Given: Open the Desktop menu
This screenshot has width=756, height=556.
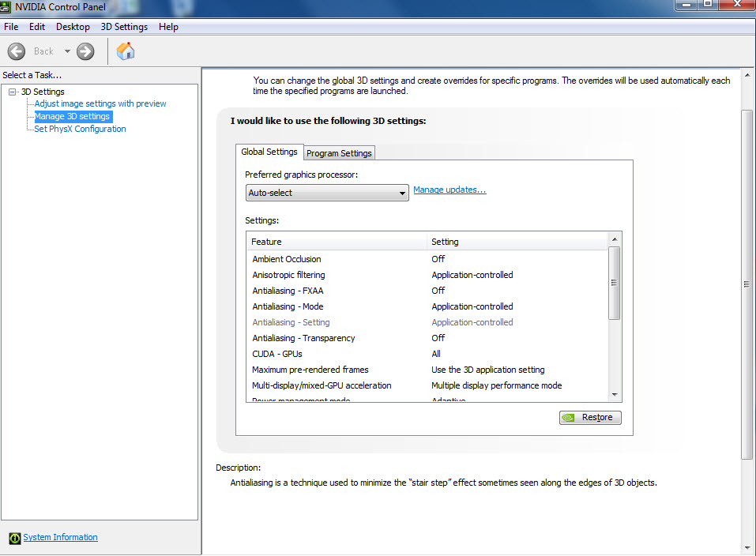Looking at the screenshot, I should [x=73, y=27].
